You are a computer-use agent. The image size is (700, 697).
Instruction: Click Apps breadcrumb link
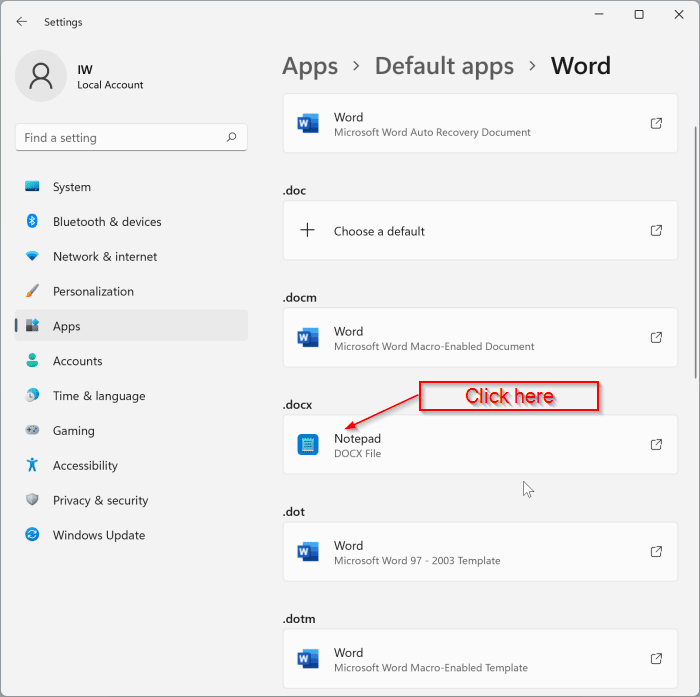point(310,67)
